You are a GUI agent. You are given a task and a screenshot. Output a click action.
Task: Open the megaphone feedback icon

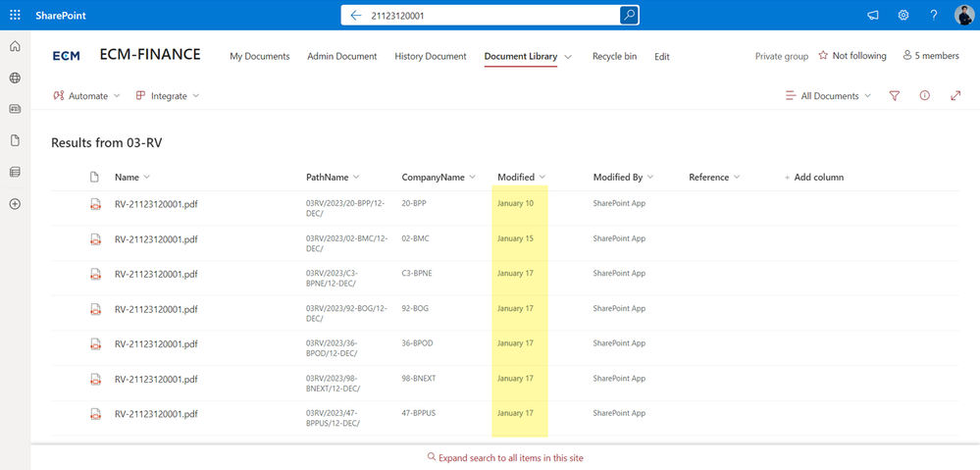[873, 16]
